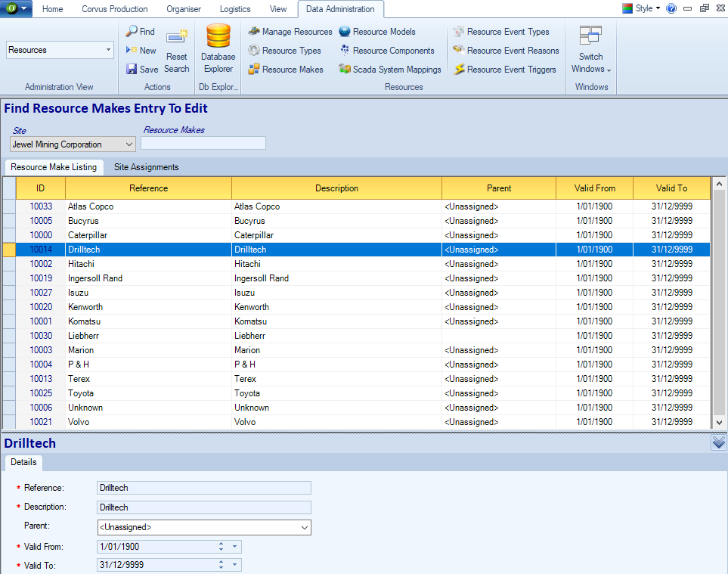728x574 pixels.
Task: Open the Site dropdown Jewel Mining Corporation
Action: [73, 144]
